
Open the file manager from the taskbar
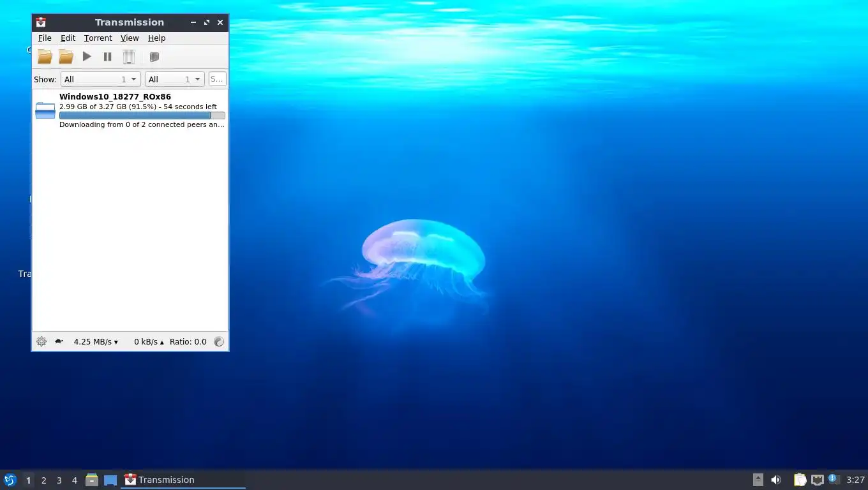(92, 480)
